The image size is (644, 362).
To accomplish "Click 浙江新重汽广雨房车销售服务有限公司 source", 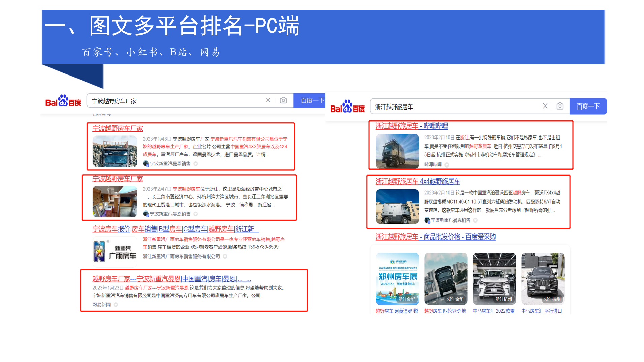I will pyautogui.click(x=181, y=257).
